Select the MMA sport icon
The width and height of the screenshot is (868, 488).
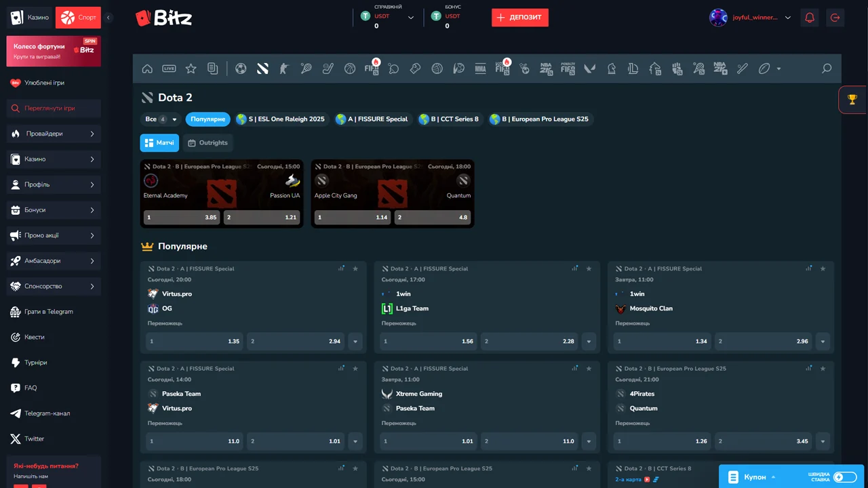point(481,68)
